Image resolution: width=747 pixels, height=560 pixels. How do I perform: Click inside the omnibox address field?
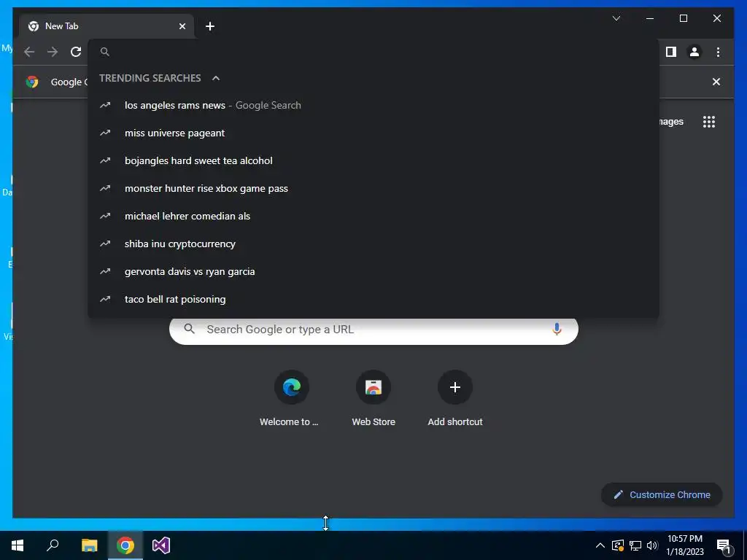(x=374, y=52)
